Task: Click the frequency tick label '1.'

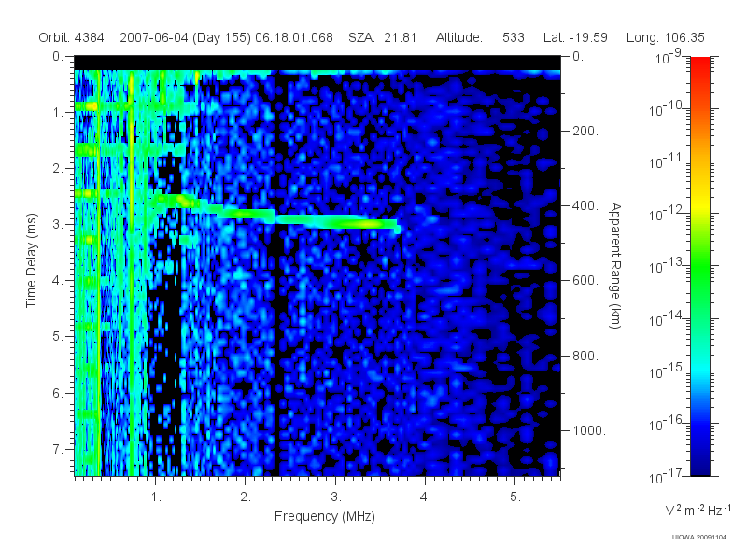Action: pyautogui.click(x=156, y=497)
